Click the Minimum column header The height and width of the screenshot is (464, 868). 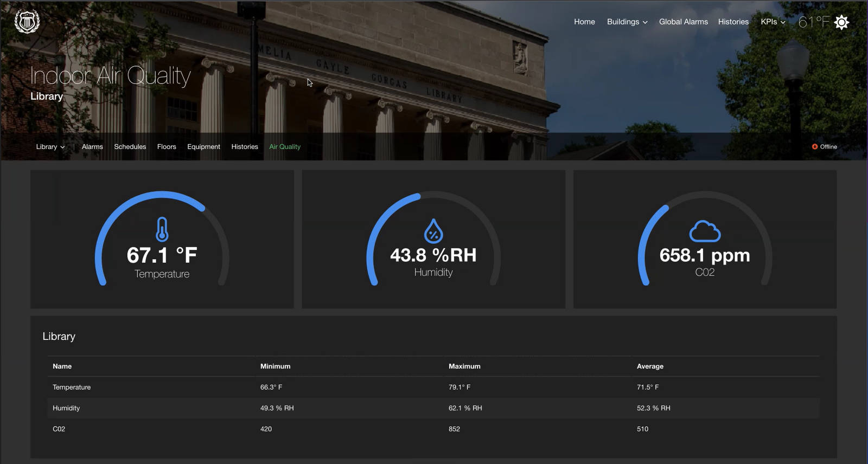click(x=276, y=366)
